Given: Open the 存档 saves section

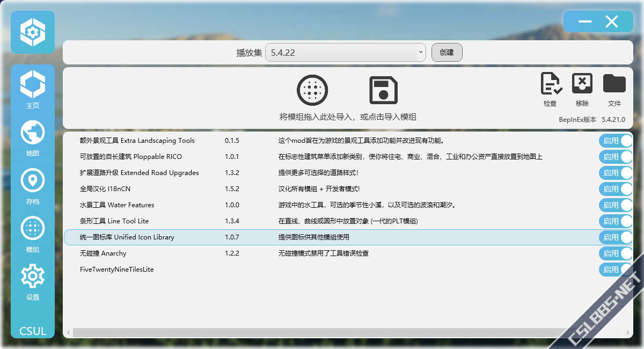Looking at the screenshot, I should (33, 185).
